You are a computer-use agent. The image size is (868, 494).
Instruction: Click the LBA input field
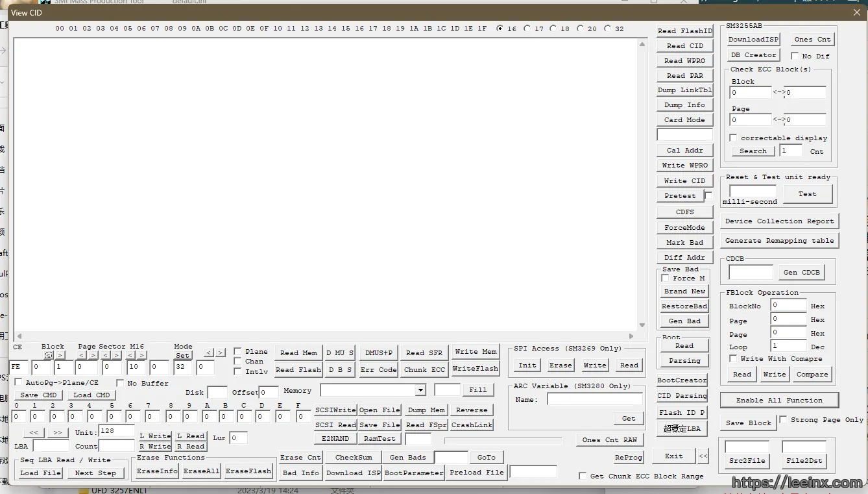coord(51,446)
